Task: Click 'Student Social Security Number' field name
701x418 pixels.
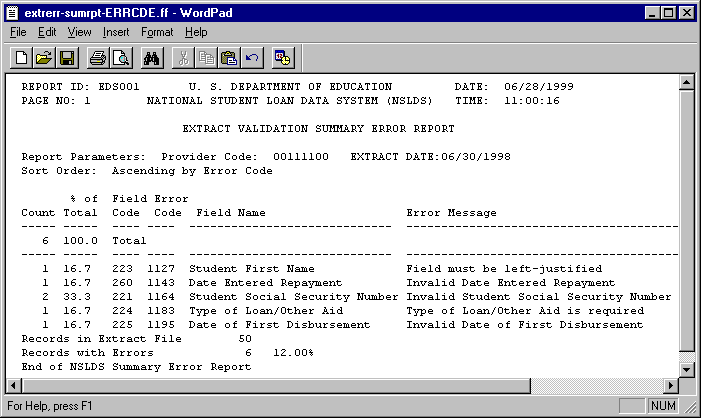Action: [x=293, y=297]
